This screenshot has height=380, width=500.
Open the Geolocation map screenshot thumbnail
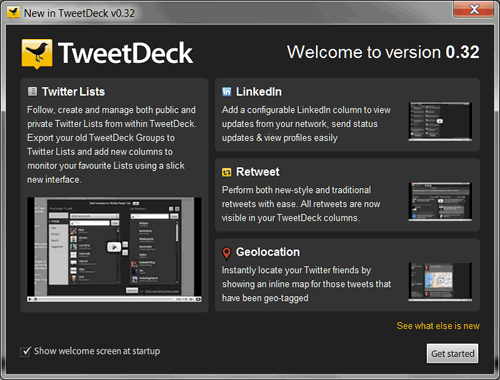(x=440, y=282)
